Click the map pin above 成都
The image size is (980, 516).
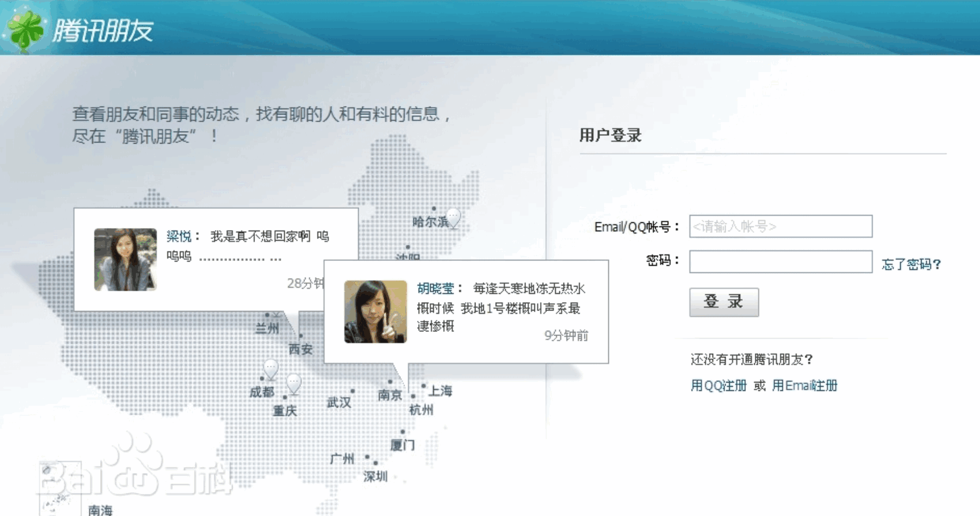click(x=271, y=369)
